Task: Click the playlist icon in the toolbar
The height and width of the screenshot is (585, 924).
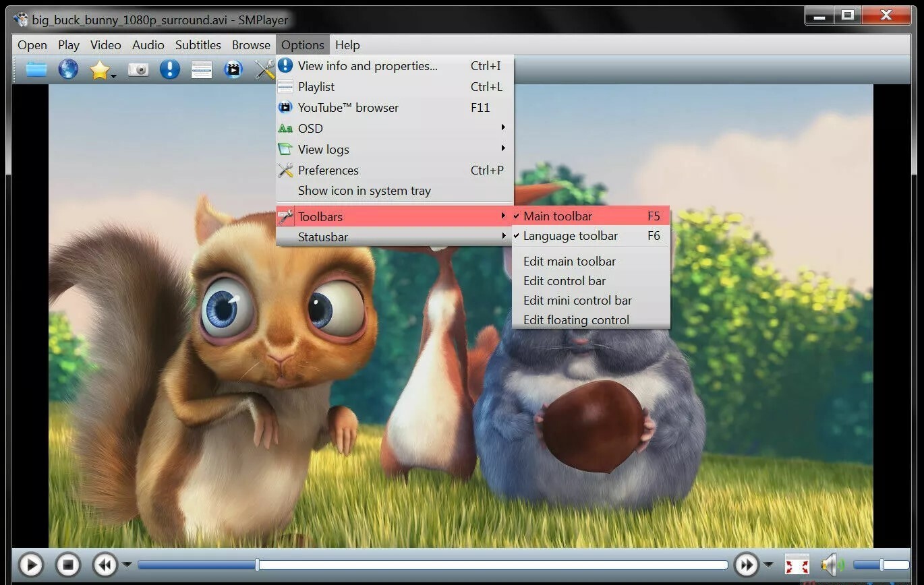Action: tap(202, 69)
